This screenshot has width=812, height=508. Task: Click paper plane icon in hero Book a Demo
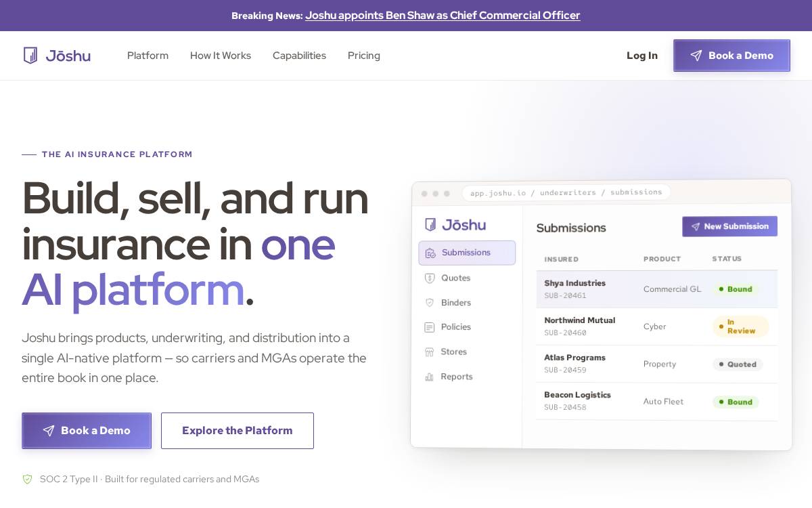pos(49,431)
